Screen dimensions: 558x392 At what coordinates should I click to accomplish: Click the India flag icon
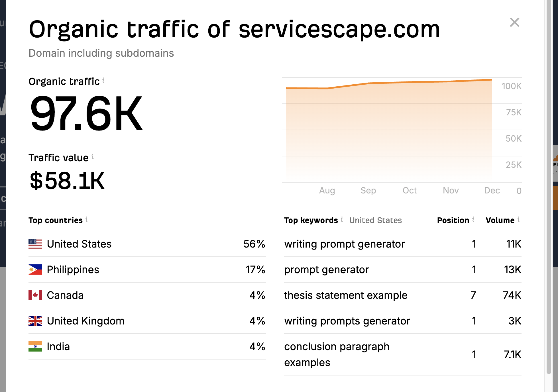pyautogui.click(x=35, y=346)
